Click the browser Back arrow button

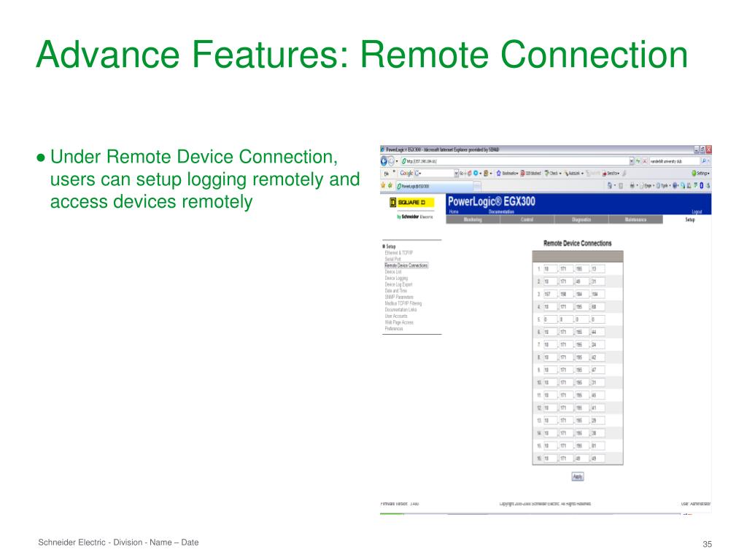click(x=384, y=161)
